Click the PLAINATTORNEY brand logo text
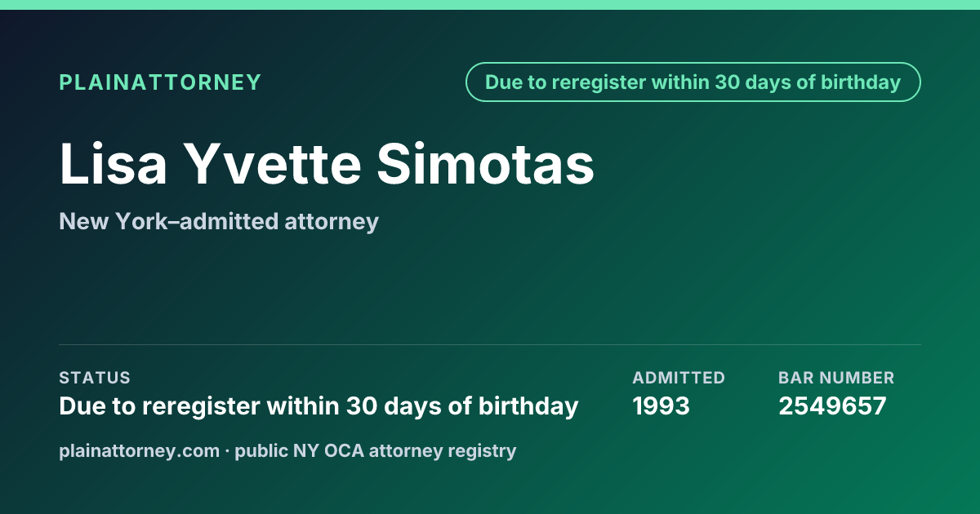This screenshot has width=980, height=514. tap(160, 82)
